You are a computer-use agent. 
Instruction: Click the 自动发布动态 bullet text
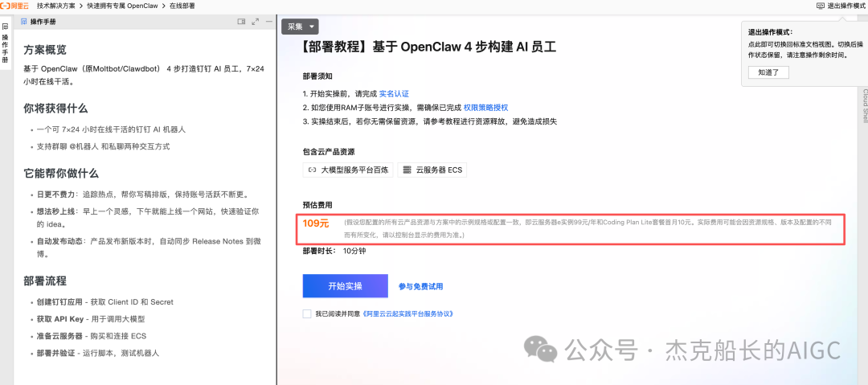pos(149,248)
